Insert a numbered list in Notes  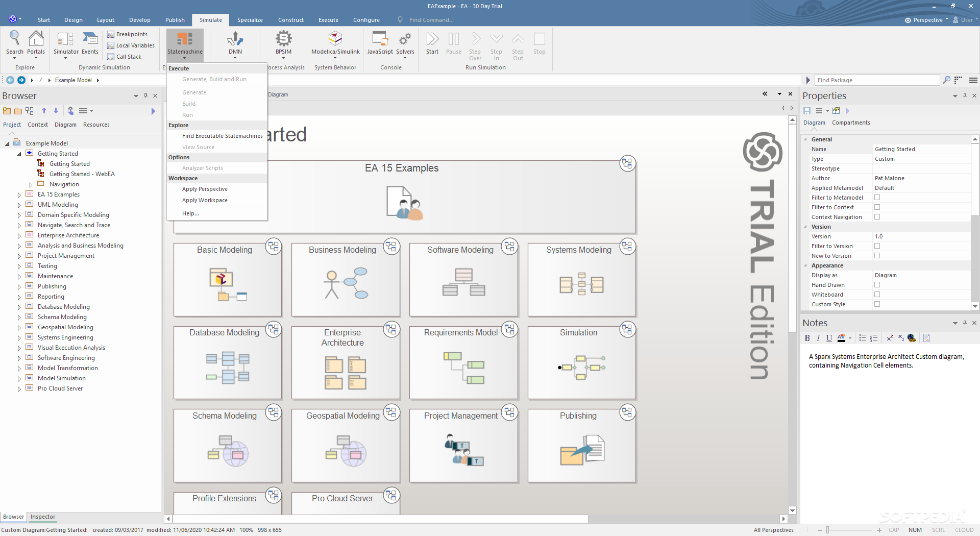874,338
